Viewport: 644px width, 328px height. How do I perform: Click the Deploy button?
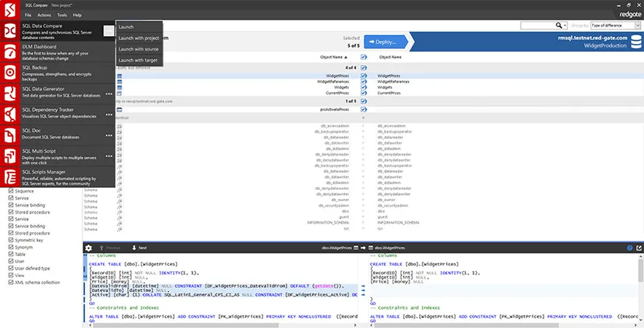click(x=385, y=42)
